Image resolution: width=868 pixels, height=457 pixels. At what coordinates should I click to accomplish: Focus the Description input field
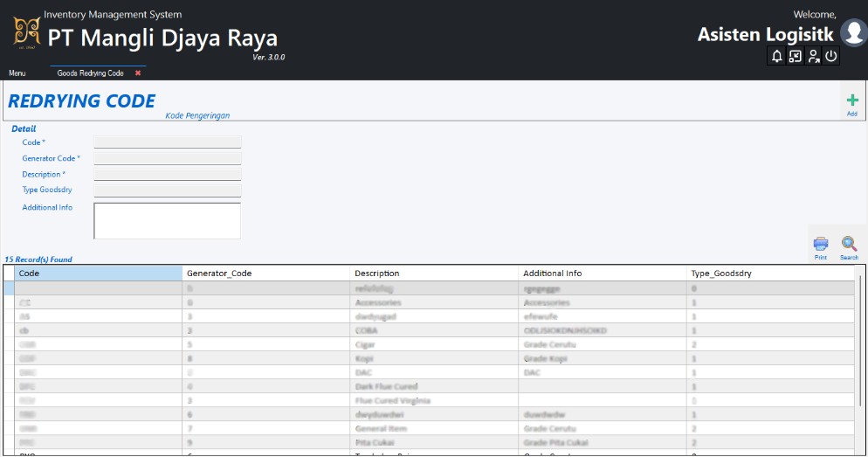(167, 175)
